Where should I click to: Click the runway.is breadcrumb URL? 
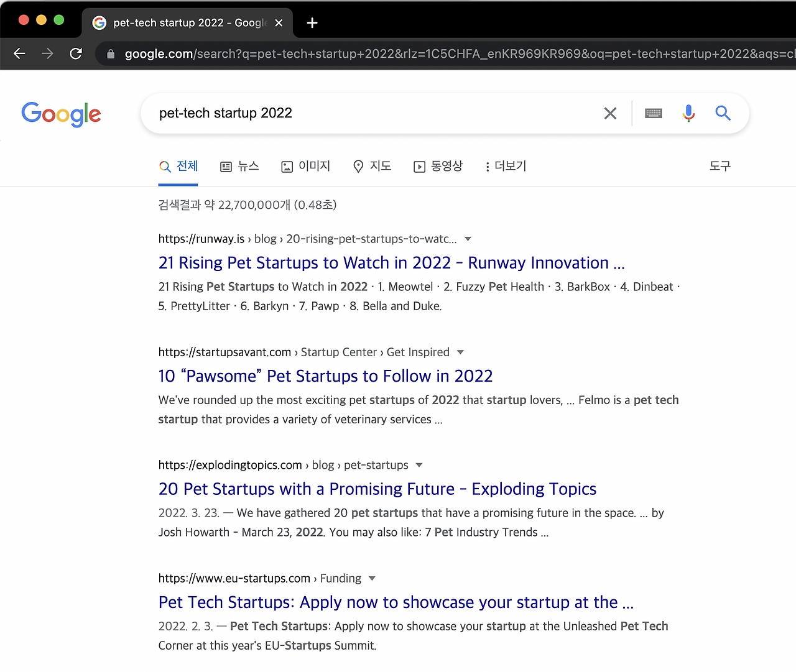pos(308,239)
